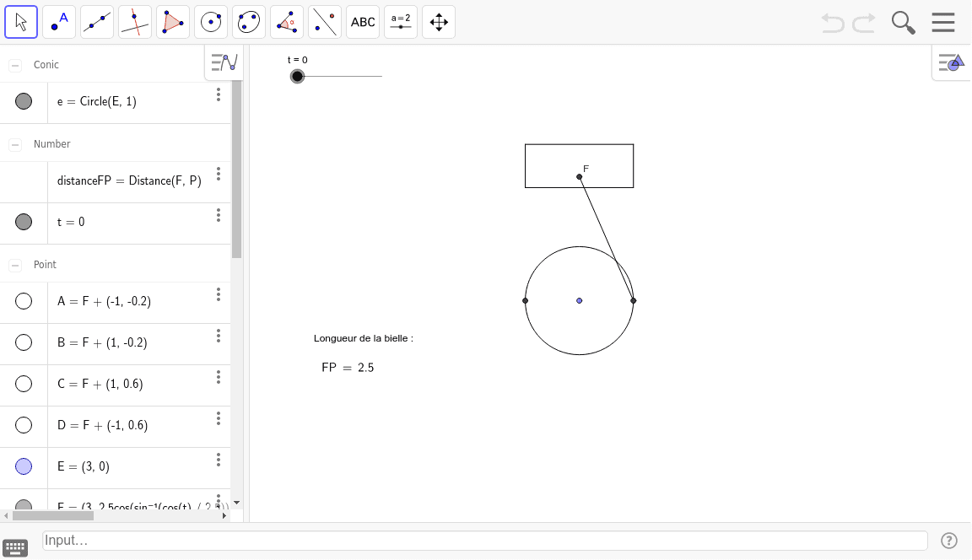972x560 pixels.
Task: Click point F in the graphics view
Action: (580, 177)
